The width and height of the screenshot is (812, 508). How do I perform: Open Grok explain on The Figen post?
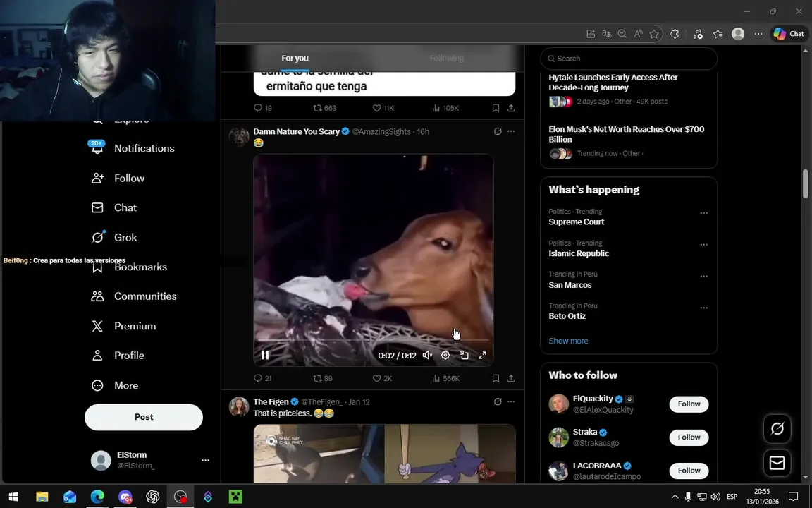point(498,401)
